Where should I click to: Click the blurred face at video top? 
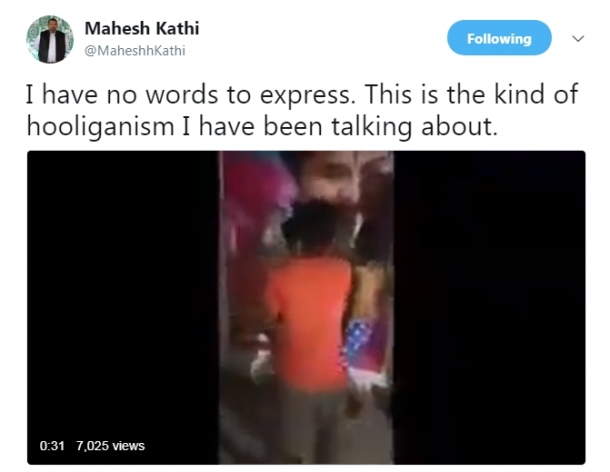point(330,176)
